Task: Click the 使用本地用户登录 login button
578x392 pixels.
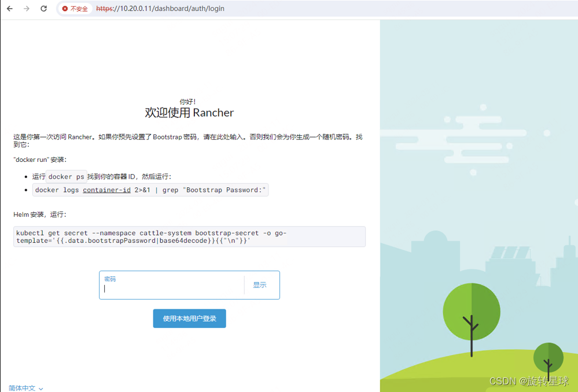Action: [189, 318]
